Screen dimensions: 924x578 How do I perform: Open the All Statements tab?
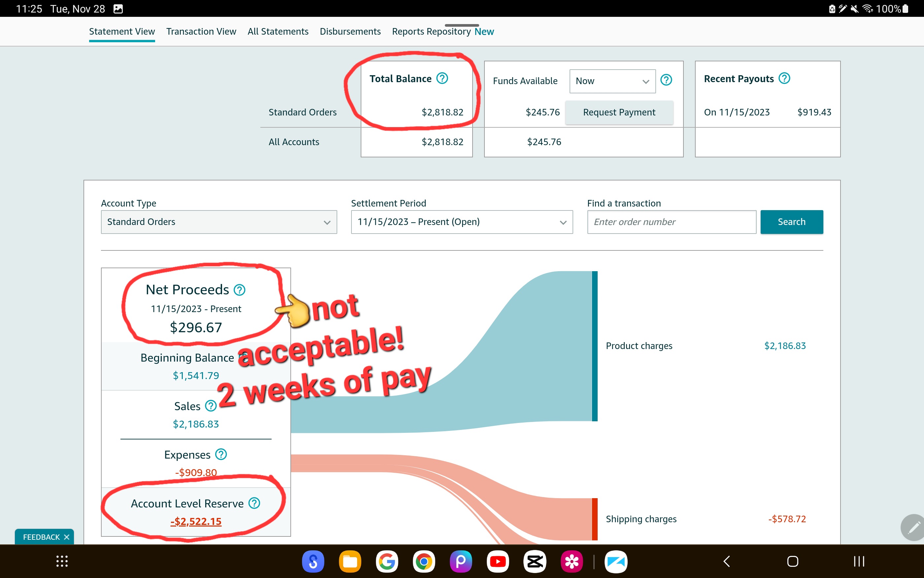[278, 31]
